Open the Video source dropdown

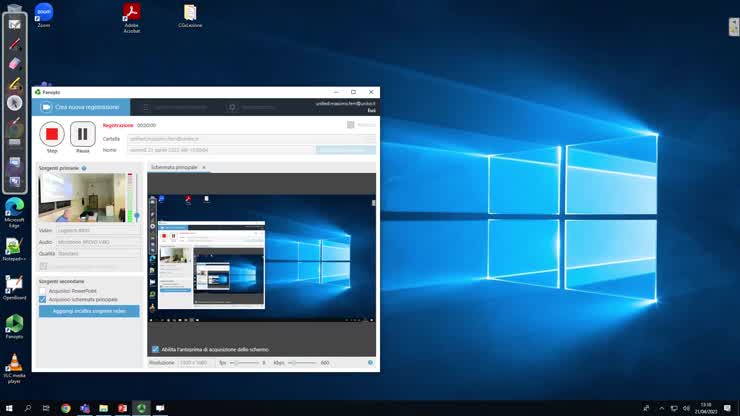pos(98,230)
